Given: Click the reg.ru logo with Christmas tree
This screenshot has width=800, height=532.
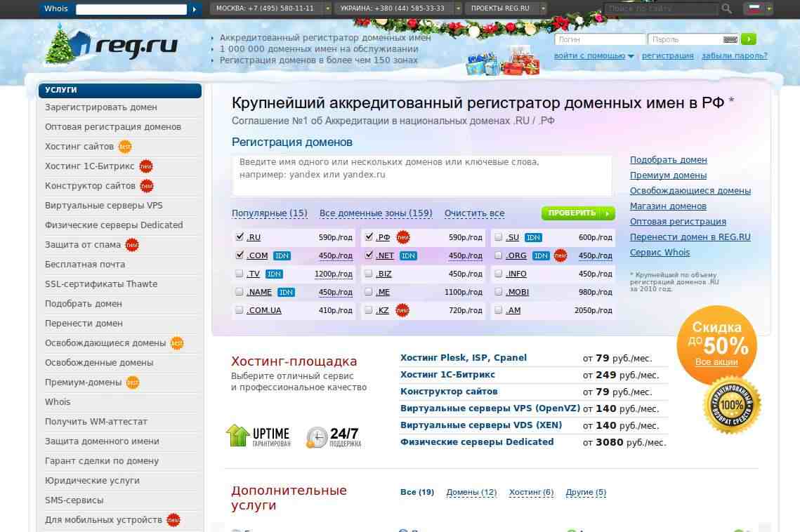Looking at the screenshot, I should coord(111,44).
